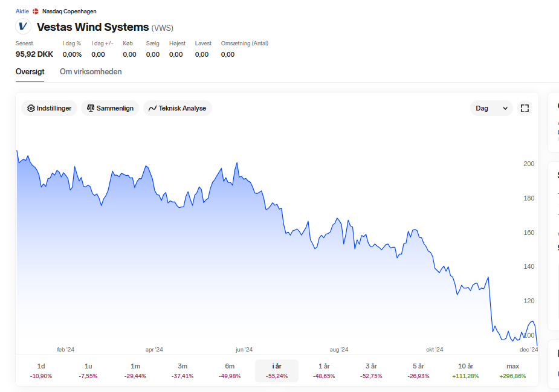559x392 pixels.
Task: Click the I dag % label
Action: [x=72, y=43]
